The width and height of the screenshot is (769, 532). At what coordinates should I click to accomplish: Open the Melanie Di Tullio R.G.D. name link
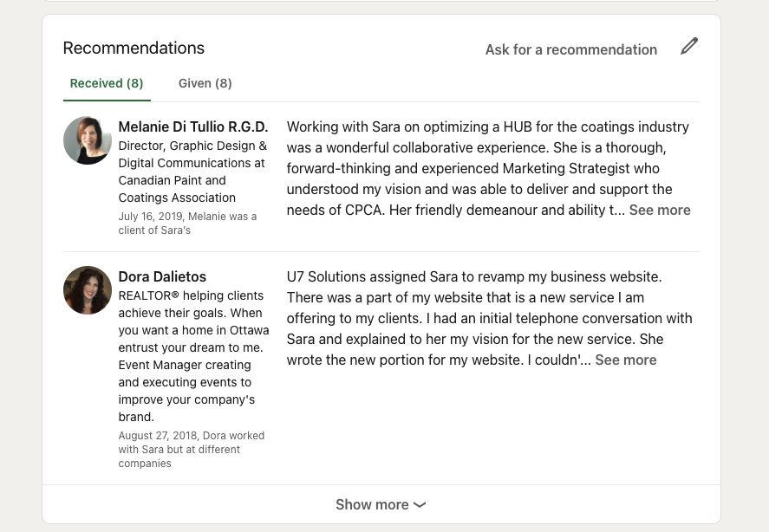[x=193, y=127]
